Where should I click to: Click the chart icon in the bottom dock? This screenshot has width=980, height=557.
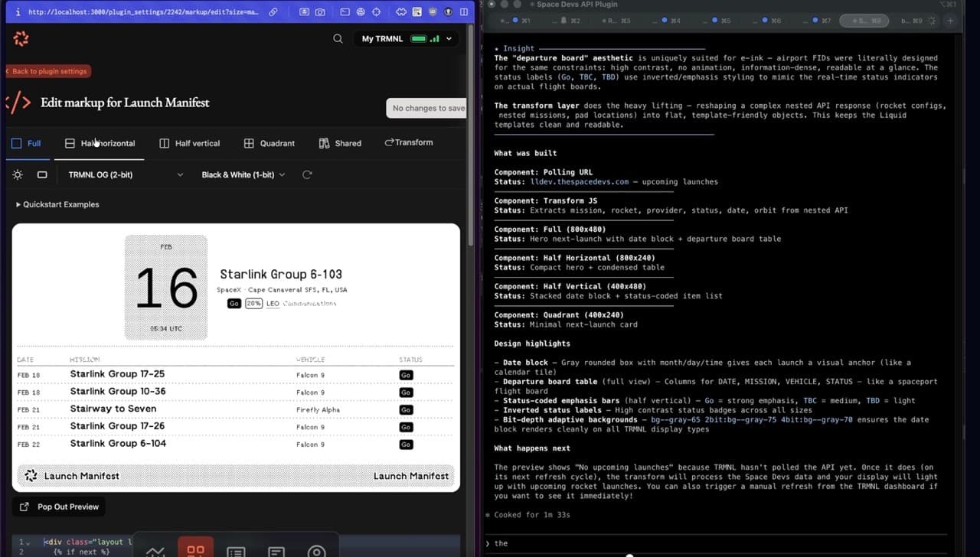click(x=155, y=551)
